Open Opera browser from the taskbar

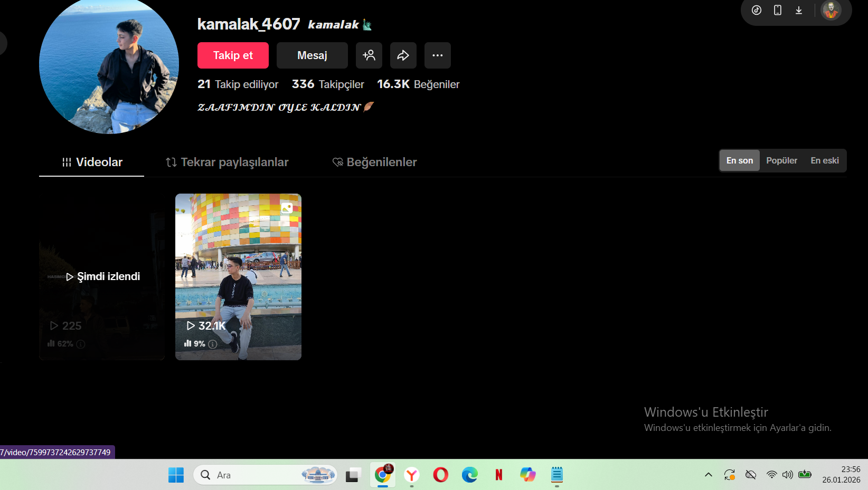point(440,475)
